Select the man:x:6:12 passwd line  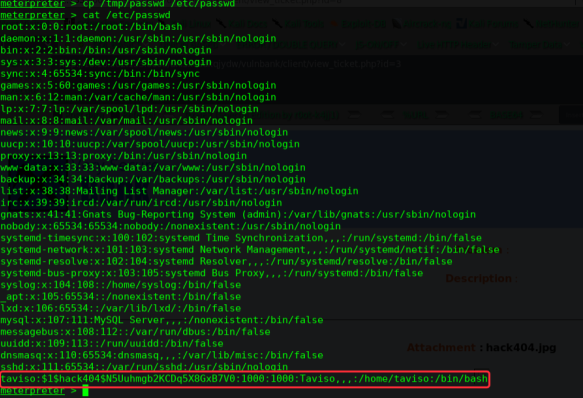click(138, 97)
